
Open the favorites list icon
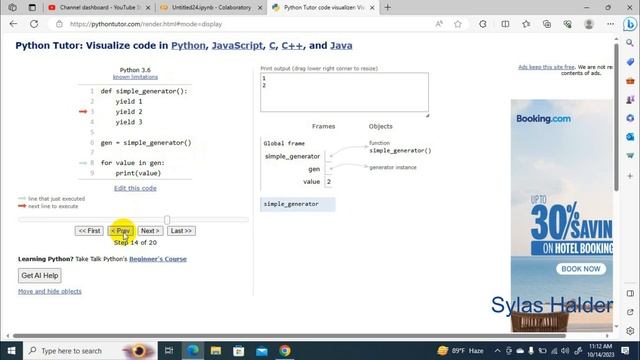(x=526, y=24)
